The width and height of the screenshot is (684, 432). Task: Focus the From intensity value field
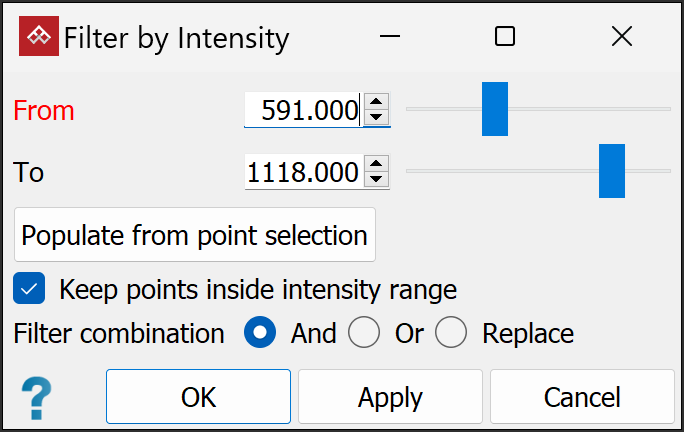pos(302,110)
